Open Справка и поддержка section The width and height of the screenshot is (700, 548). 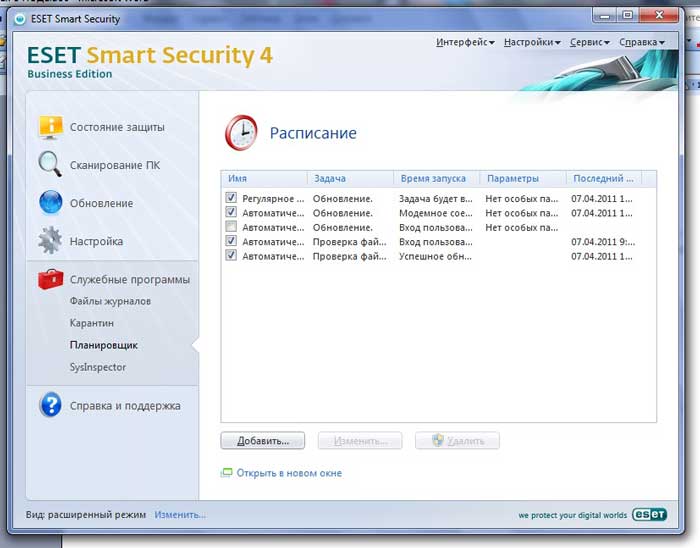click(125, 406)
